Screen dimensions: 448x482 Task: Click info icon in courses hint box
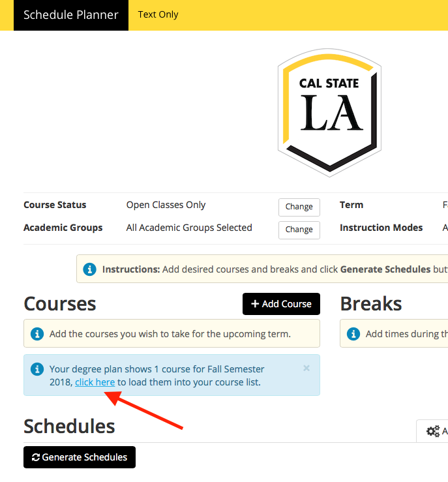(37, 333)
